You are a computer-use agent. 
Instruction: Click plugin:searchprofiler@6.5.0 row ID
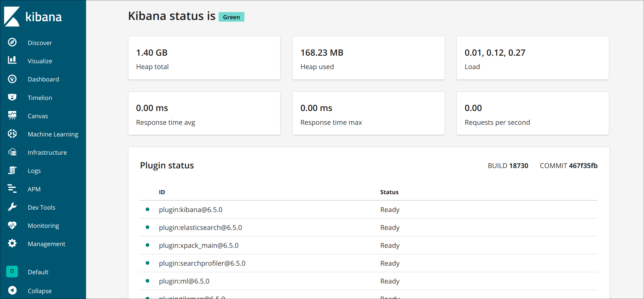point(202,263)
